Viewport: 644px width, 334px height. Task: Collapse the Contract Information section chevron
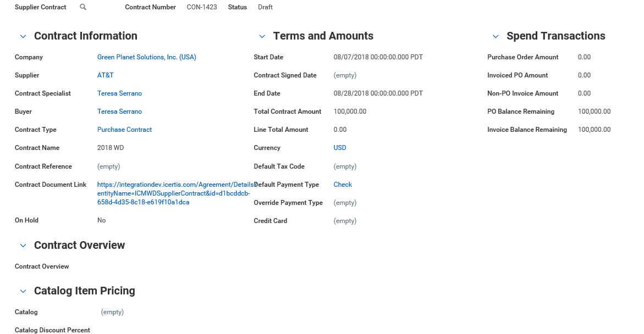click(x=23, y=36)
